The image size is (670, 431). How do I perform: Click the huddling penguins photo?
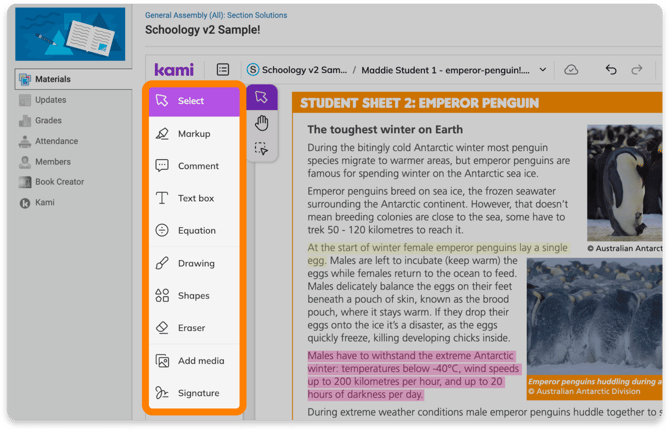point(594,317)
